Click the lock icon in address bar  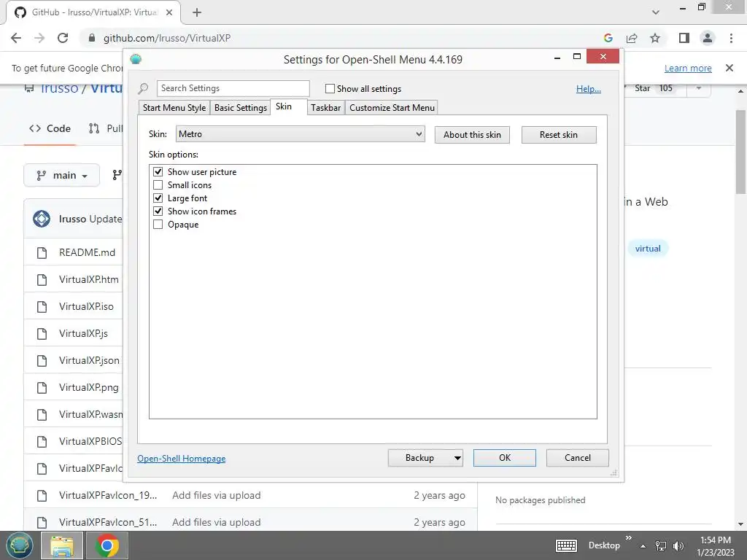[92, 38]
